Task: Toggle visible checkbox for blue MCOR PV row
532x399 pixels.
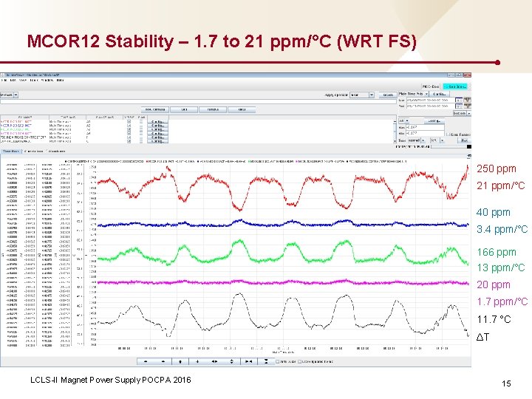Action: click(x=129, y=126)
